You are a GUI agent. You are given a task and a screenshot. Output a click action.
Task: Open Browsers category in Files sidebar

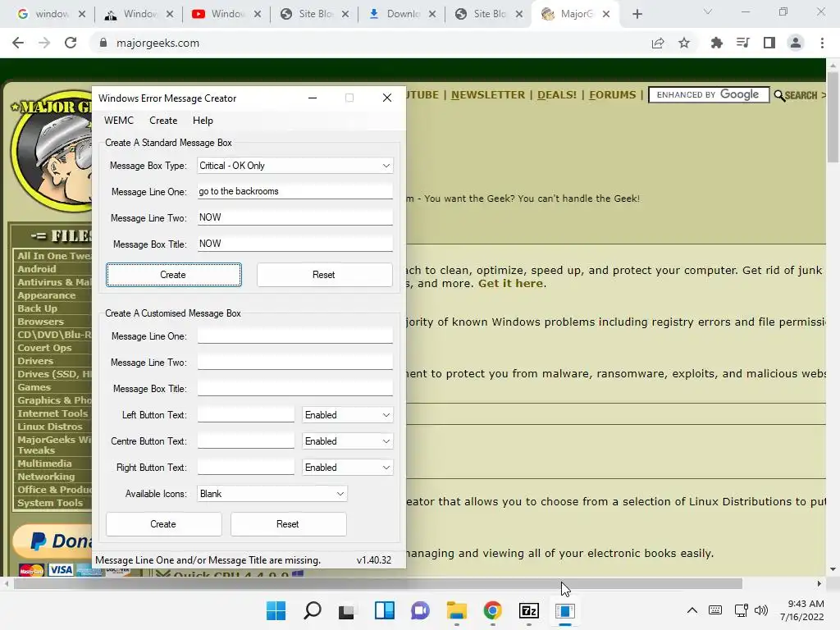40,322
